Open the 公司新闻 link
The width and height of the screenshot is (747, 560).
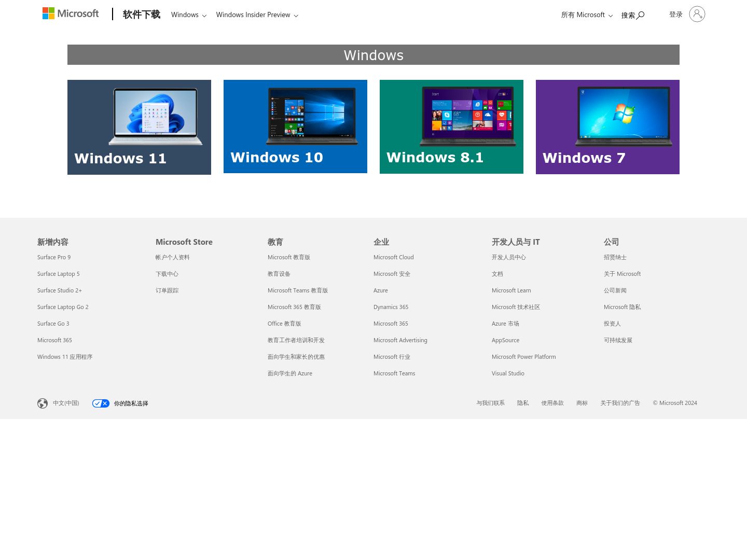(x=615, y=290)
